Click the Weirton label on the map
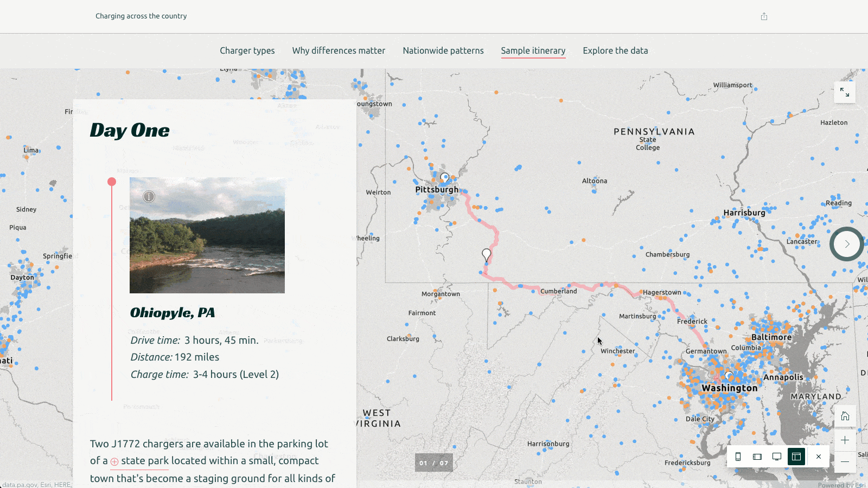Screen dimensions: 868x488 coord(378,192)
